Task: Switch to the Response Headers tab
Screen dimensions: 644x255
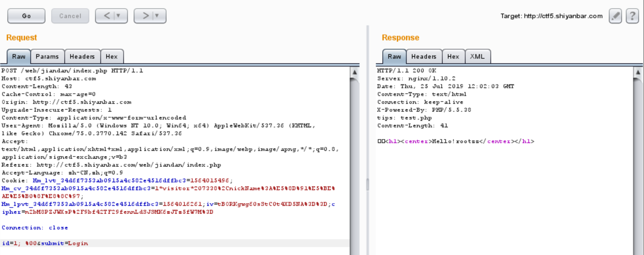Action: [424, 57]
